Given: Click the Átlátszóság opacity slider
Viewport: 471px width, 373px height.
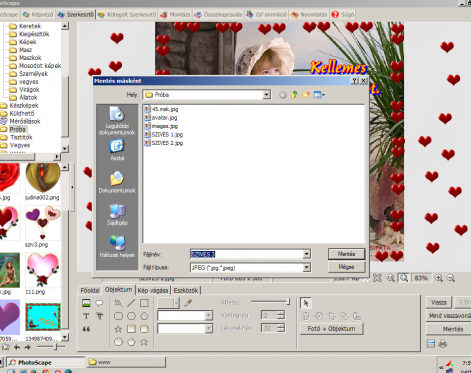Looking at the screenshot, I should 270,302.
